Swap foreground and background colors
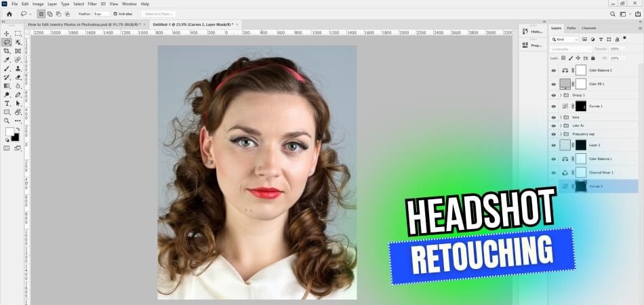 18,129
